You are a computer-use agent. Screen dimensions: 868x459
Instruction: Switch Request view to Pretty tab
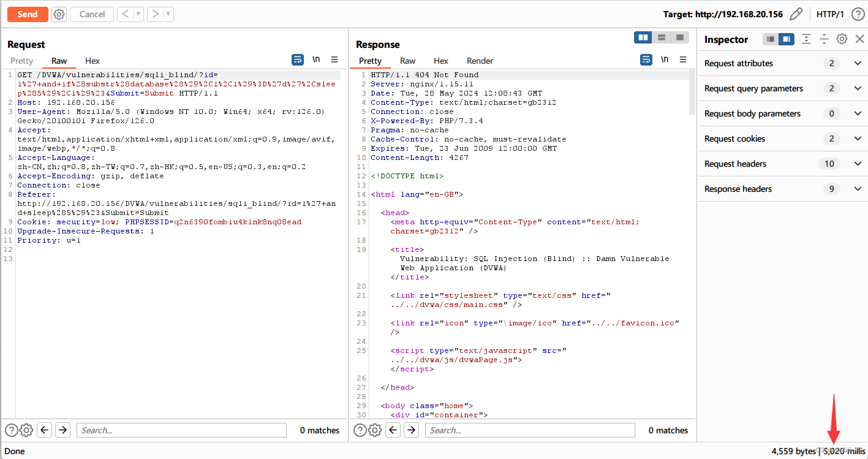click(x=21, y=61)
